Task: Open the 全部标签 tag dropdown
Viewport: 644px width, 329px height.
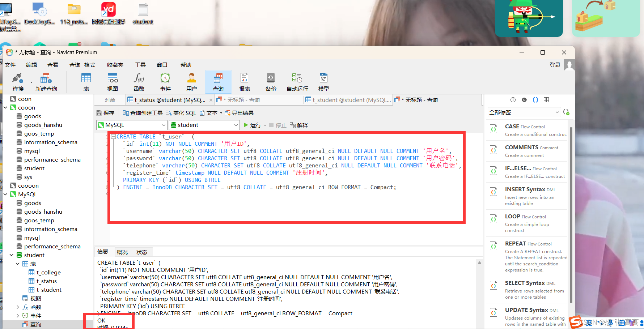Action: pos(524,112)
